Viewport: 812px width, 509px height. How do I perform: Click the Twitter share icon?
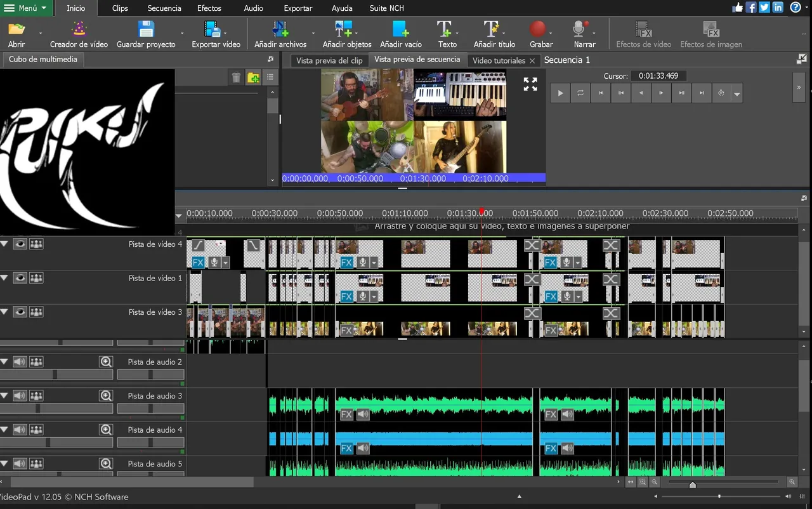tap(764, 8)
